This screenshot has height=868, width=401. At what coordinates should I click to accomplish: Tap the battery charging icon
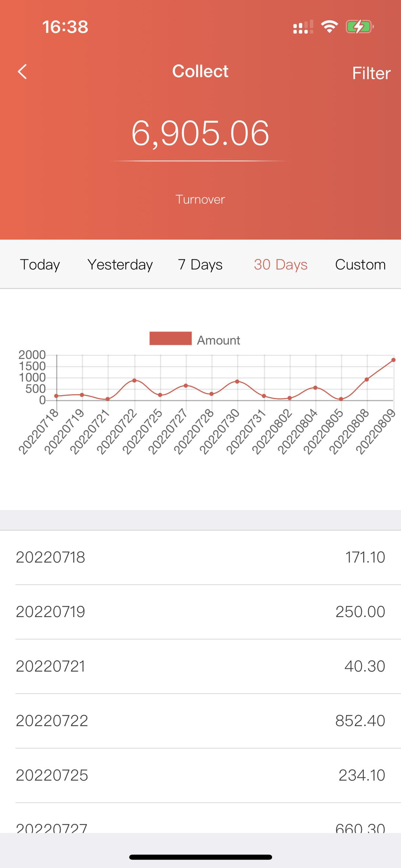pyautogui.click(x=360, y=26)
